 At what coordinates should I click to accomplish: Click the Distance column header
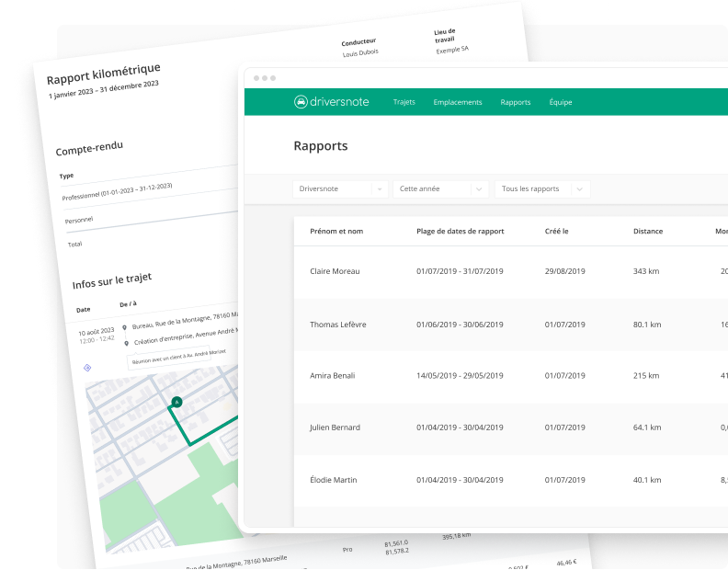pyautogui.click(x=647, y=231)
